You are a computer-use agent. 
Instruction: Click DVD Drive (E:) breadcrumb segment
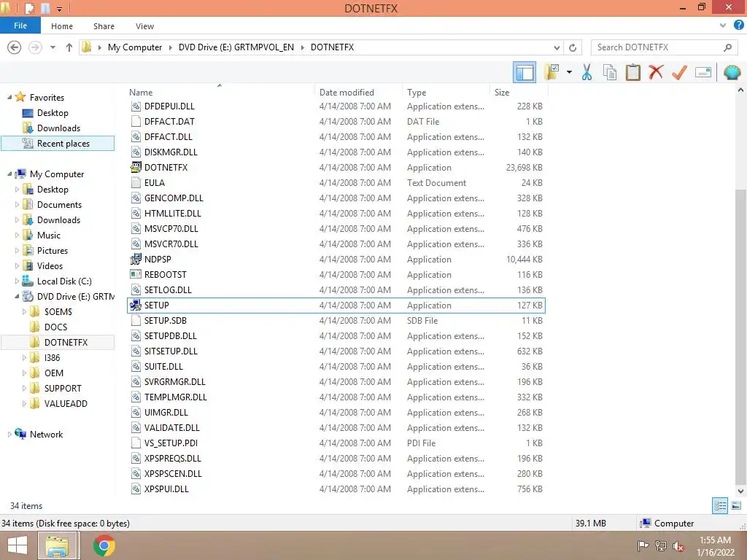click(236, 47)
